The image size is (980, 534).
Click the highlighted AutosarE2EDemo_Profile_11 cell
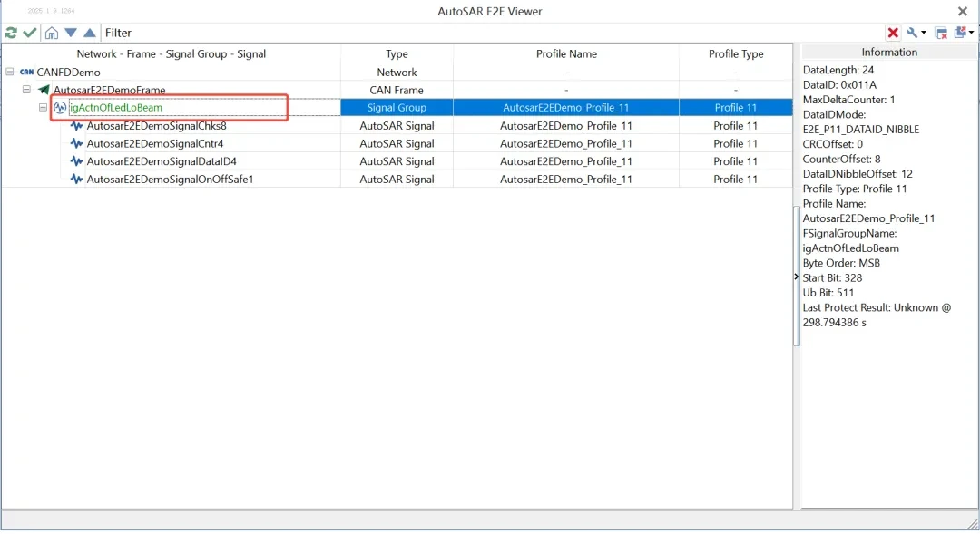pos(566,107)
